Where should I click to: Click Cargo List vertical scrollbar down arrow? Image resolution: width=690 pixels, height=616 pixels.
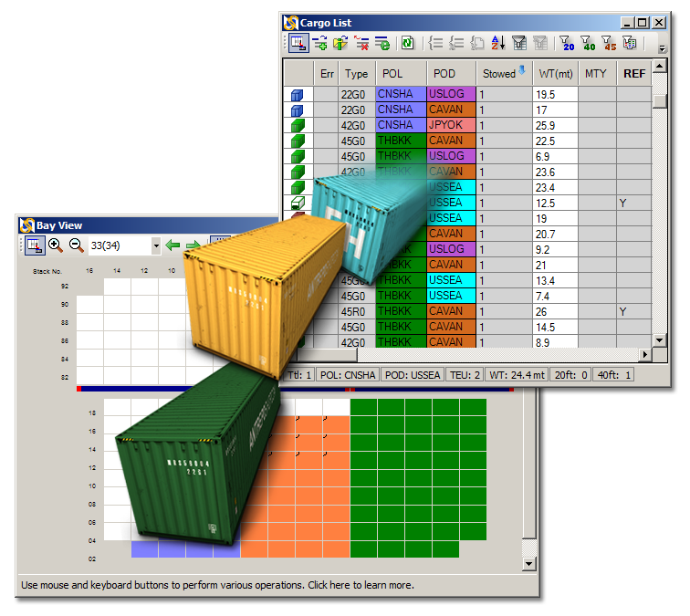659,339
